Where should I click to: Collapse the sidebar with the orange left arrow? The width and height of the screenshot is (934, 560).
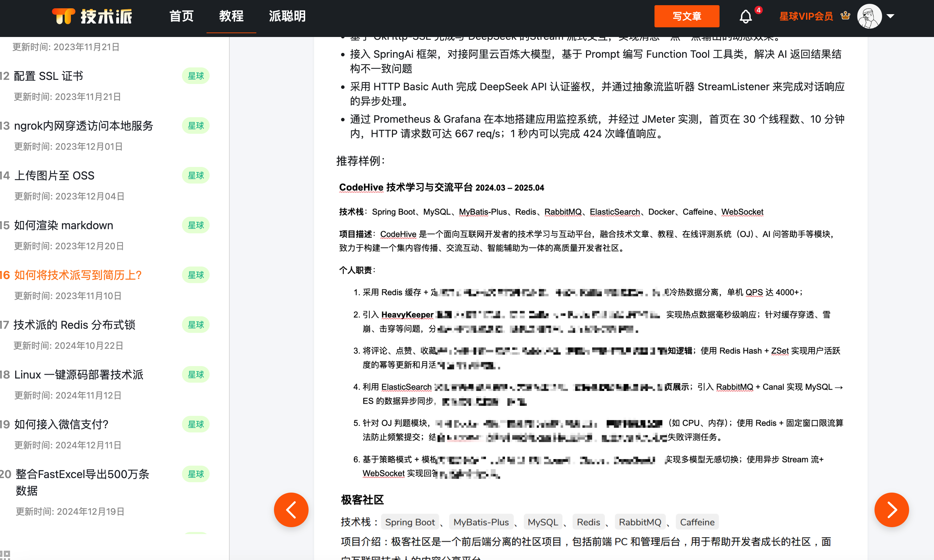[x=291, y=510]
